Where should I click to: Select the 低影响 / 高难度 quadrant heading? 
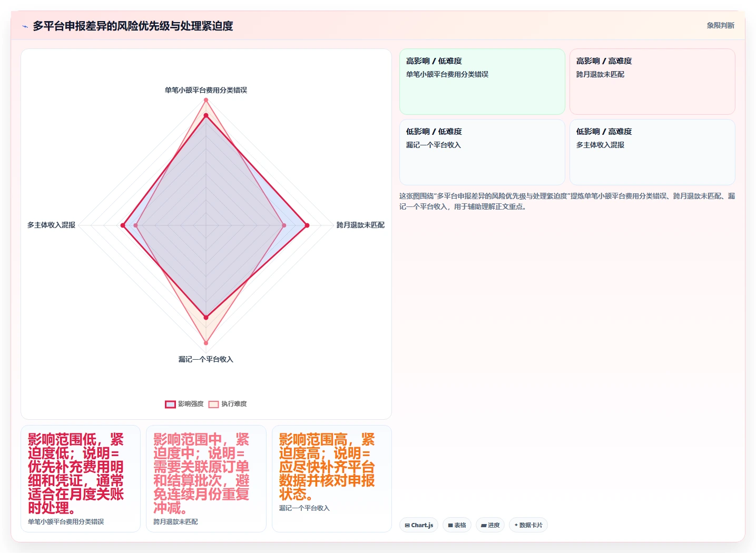click(604, 132)
